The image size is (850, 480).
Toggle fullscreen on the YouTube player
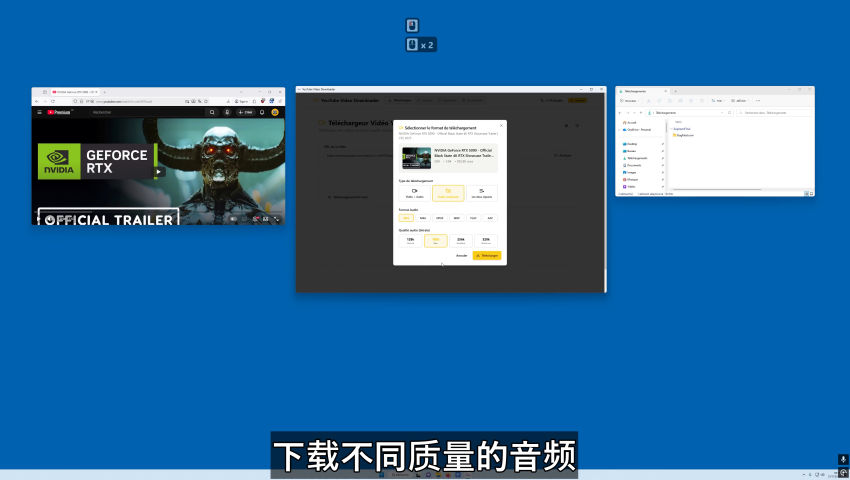pyautogui.click(x=277, y=218)
